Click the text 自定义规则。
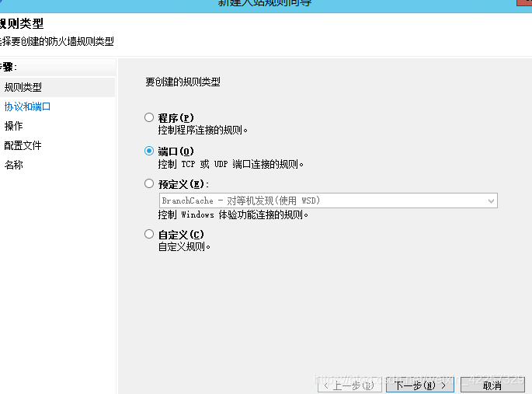This screenshot has width=532, height=394. pos(184,246)
